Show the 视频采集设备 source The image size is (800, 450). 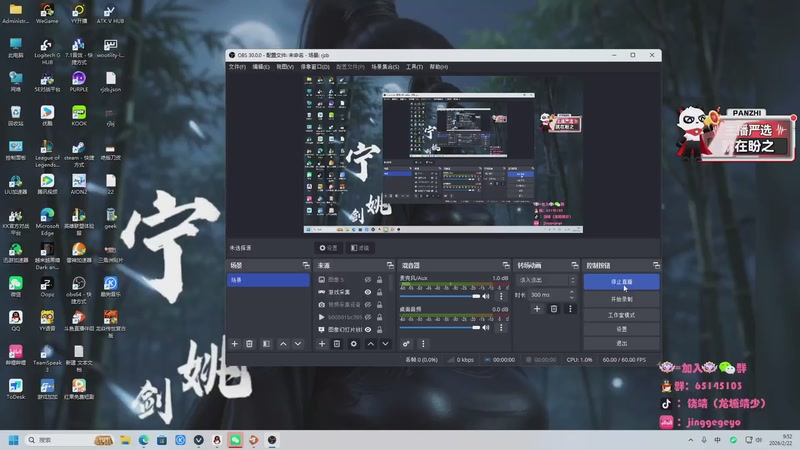(368, 305)
